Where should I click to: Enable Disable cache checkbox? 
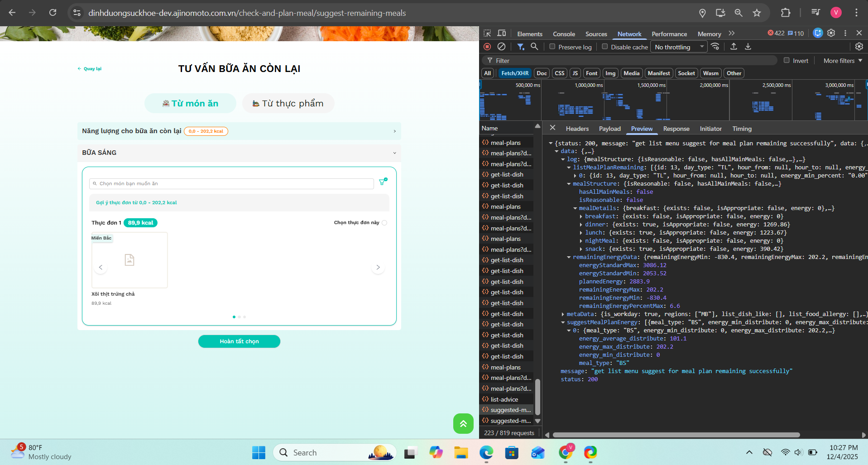coord(604,47)
